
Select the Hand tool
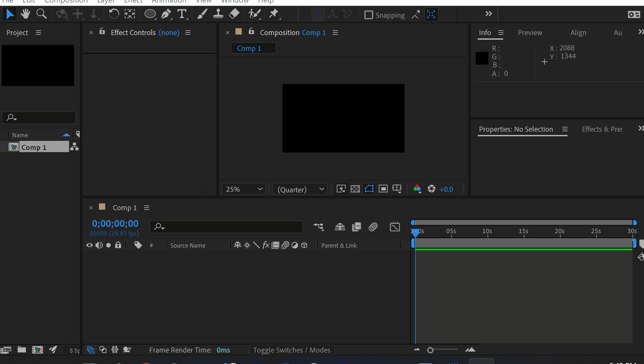pyautogui.click(x=25, y=14)
